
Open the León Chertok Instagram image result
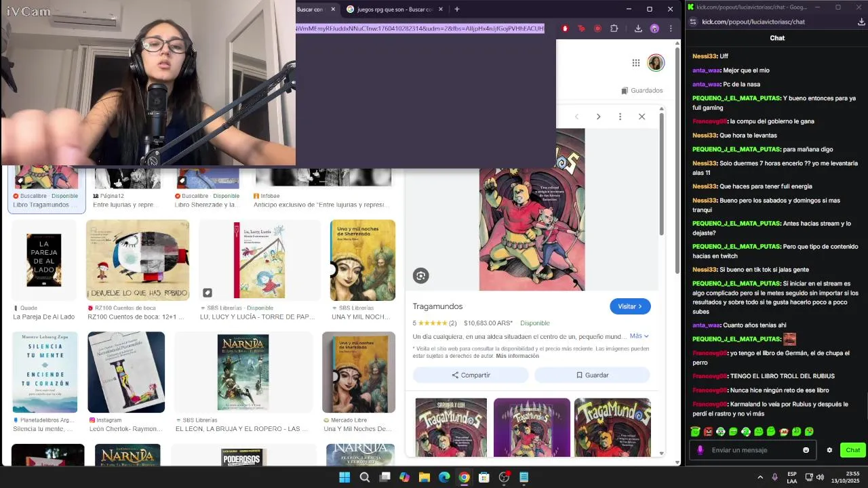pos(126,372)
